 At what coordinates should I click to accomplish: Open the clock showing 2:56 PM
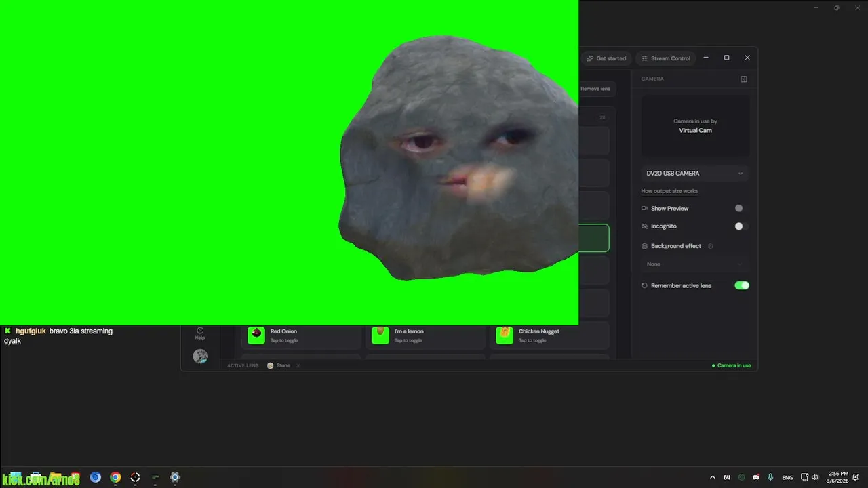838,477
